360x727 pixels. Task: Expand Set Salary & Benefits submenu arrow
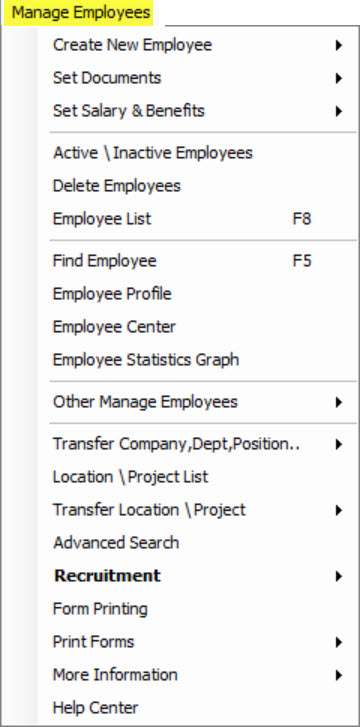tap(339, 111)
